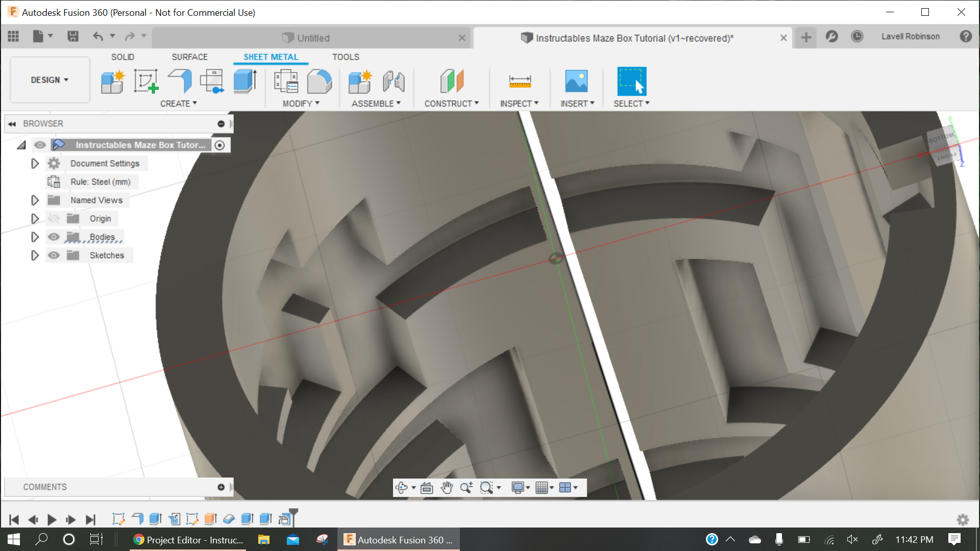Open the INSPECT dropdown menu
Image resolution: width=980 pixels, height=551 pixels.
point(520,104)
